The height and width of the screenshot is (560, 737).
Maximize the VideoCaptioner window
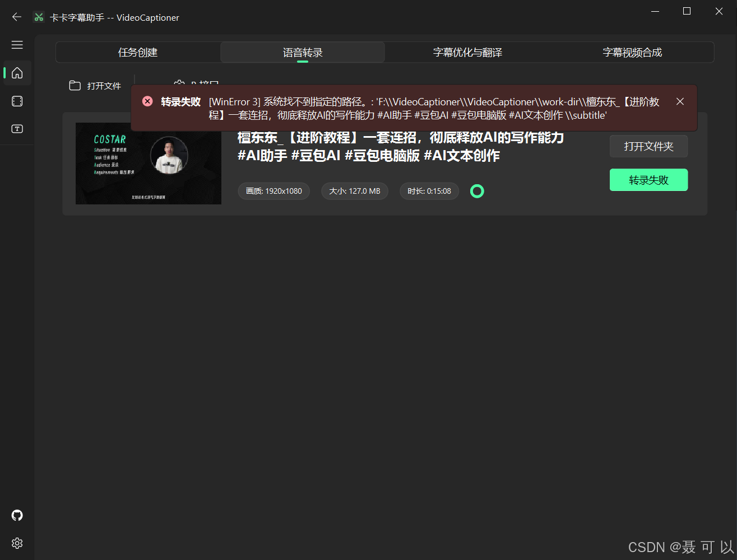point(687,11)
